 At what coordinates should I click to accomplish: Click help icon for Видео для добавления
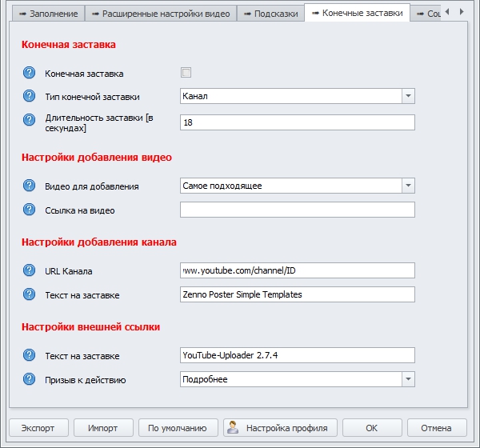(x=30, y=186)
